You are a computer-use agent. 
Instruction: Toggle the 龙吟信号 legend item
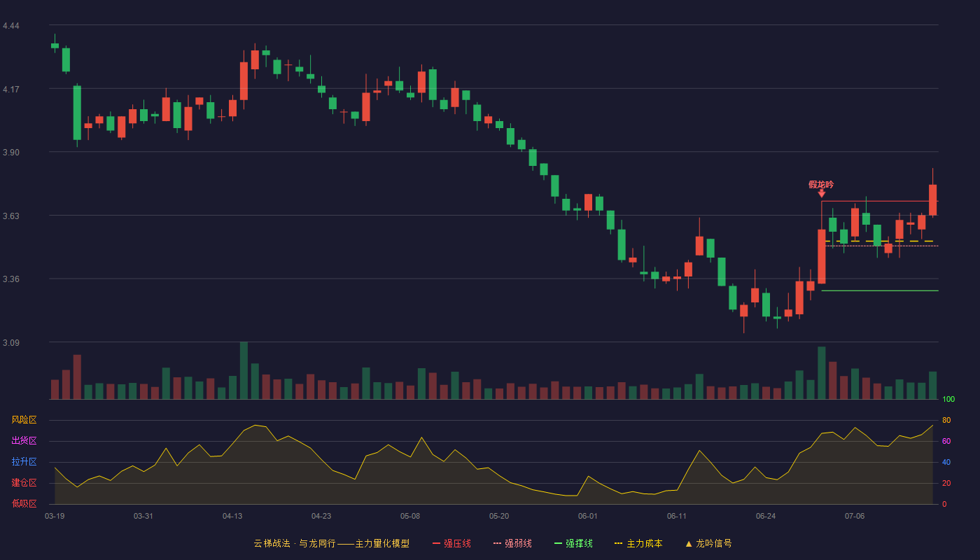pos(708,543)
